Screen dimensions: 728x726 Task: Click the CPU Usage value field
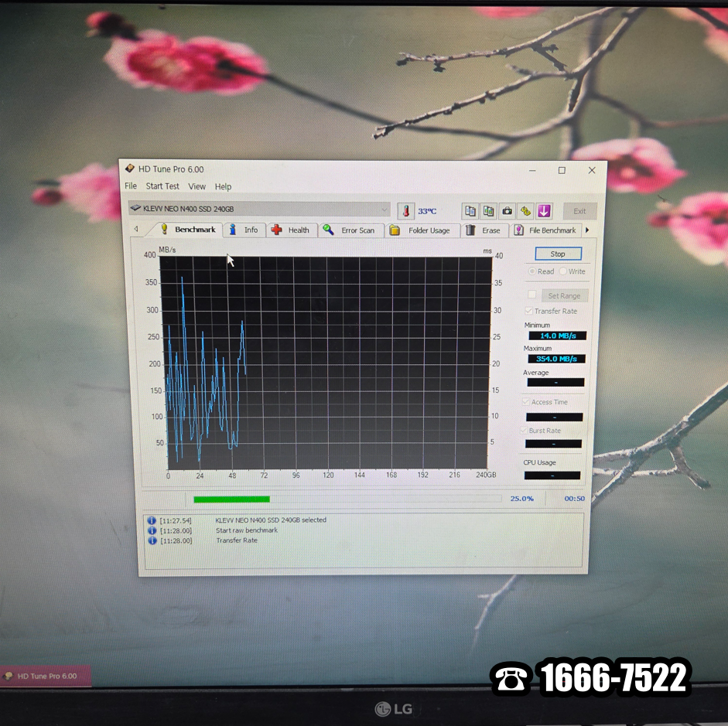point(552,475)
